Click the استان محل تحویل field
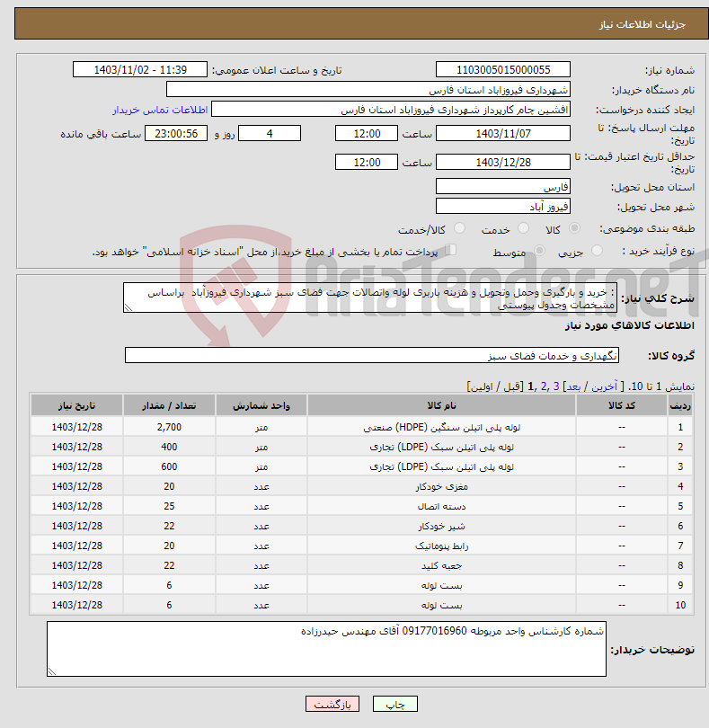The height and width of the screenshot is (728, 709). [503, 187]
